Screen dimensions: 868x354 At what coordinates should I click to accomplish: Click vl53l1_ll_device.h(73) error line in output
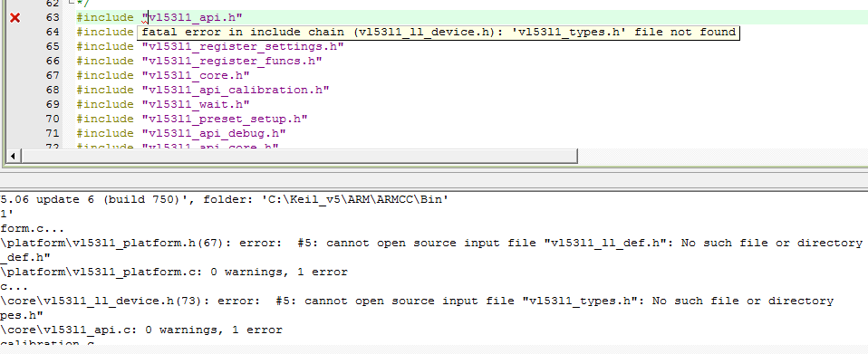click(417, 301)
